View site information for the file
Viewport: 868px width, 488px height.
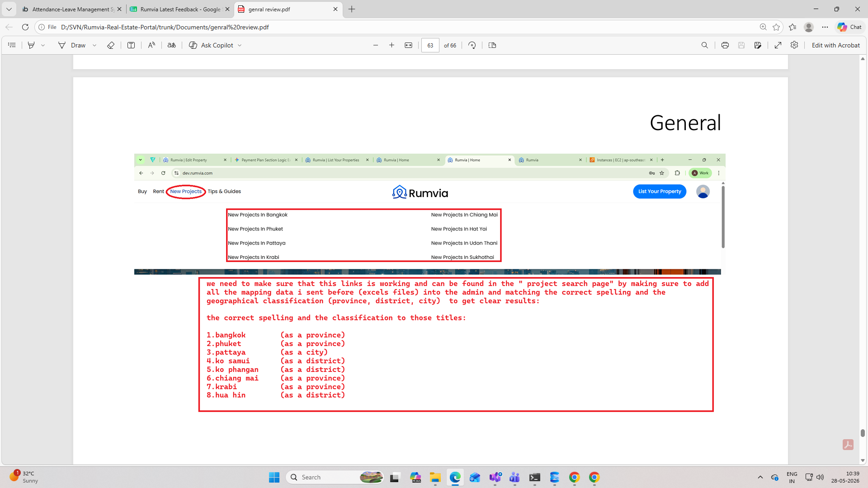tap(47, 27)
